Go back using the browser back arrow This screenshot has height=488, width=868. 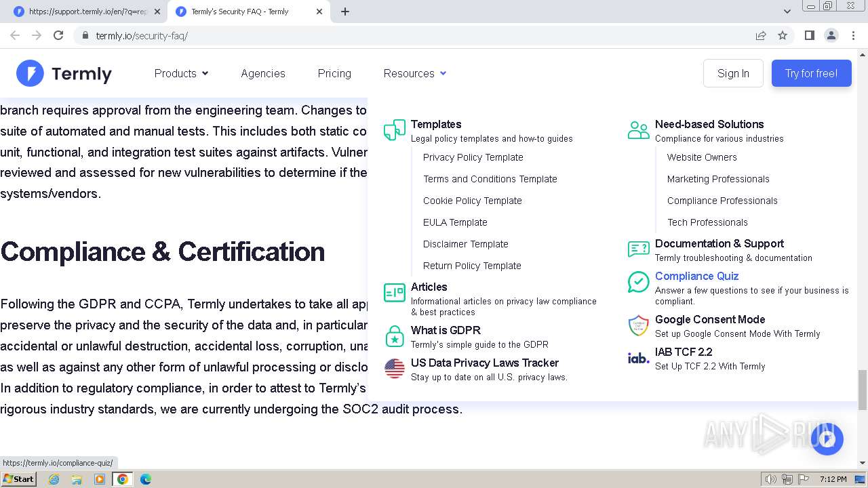click(x=15, y=35)
